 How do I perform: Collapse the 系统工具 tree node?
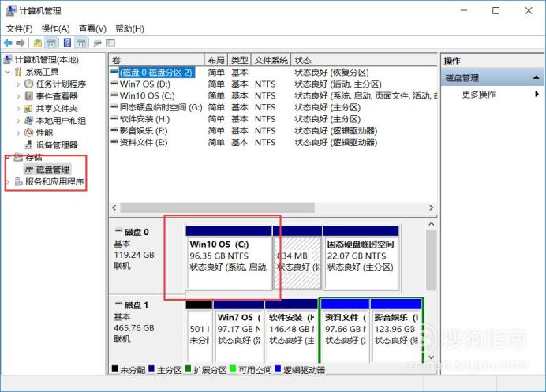[x=8, y=73]
